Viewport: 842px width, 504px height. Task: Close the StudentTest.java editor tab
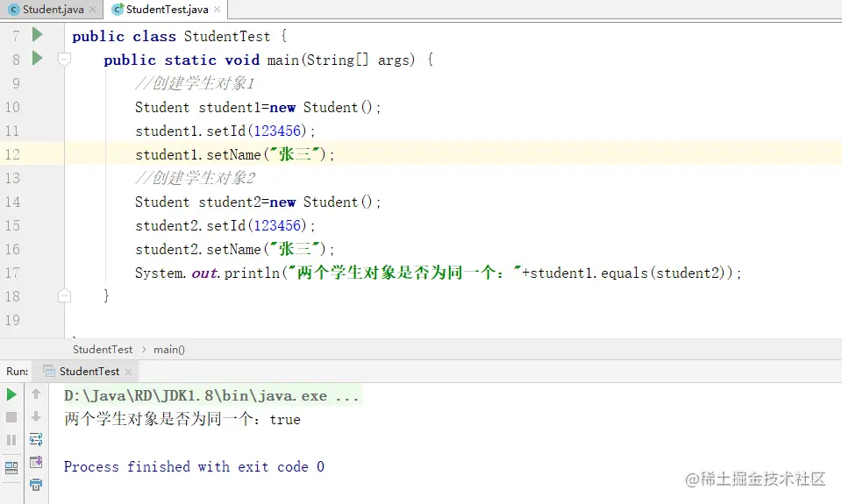click(217, 9)
